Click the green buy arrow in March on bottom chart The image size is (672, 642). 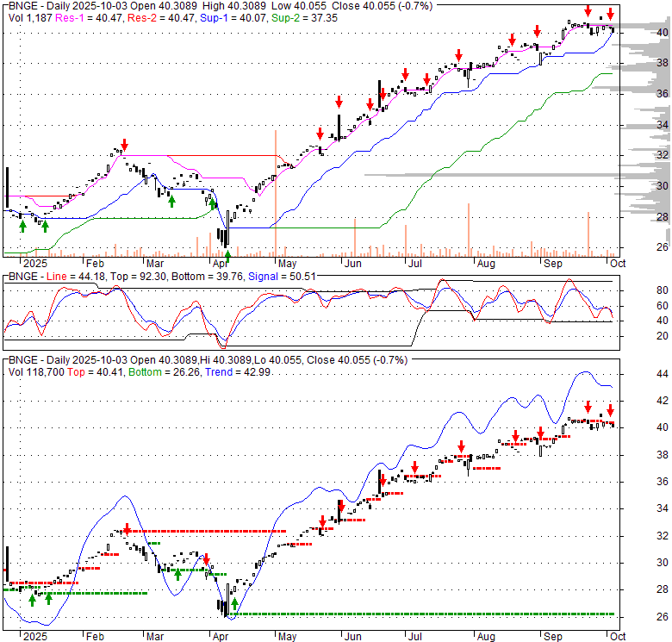[x=177, y=574]
